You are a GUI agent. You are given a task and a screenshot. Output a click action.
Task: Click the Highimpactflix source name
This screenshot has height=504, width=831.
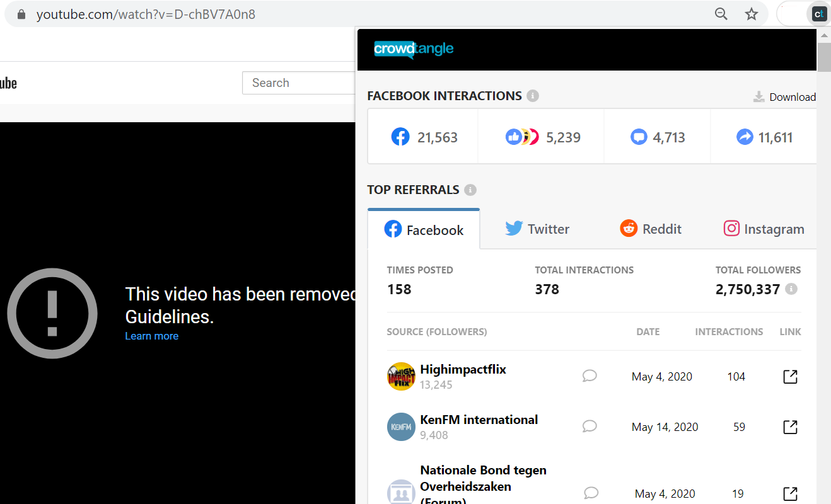point(463,369)
